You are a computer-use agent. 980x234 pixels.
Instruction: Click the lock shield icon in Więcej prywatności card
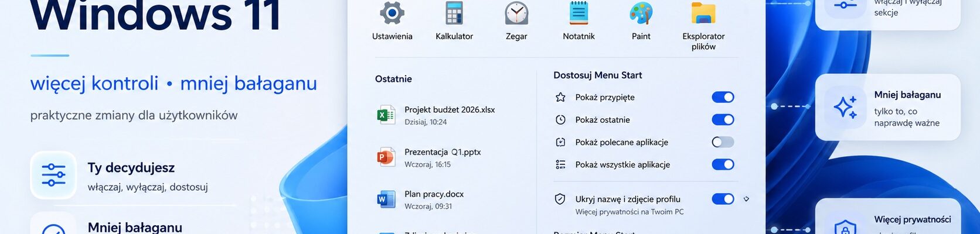pos(845,227)
